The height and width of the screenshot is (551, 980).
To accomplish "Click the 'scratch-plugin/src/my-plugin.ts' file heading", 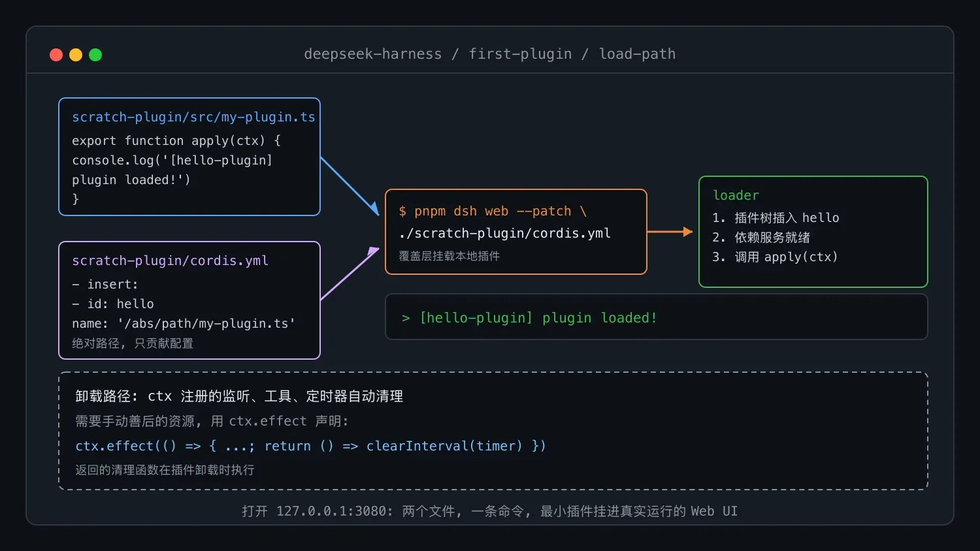I will (193, 117).
